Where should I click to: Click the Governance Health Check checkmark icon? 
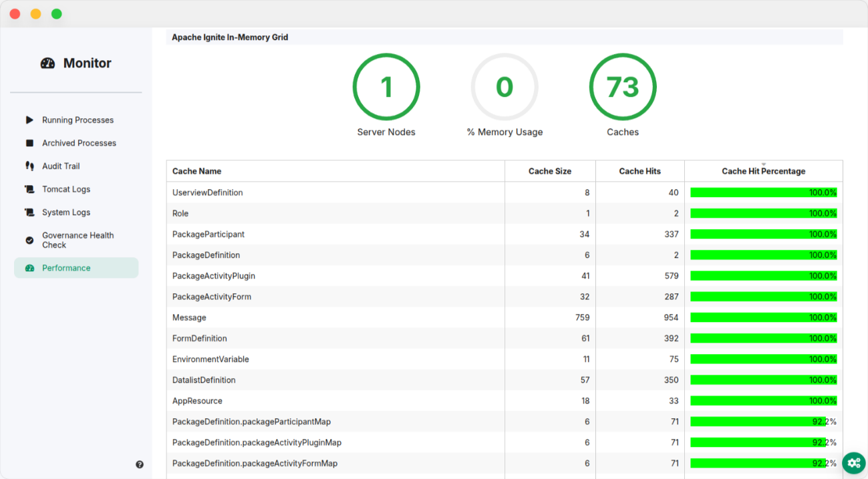(29, 241)
